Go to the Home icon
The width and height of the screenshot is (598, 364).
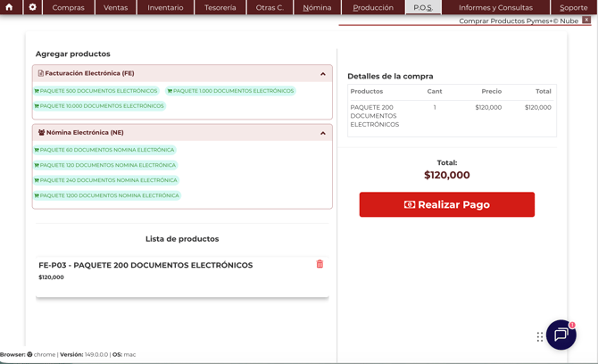pyautogui.click(x=9, y=7)
